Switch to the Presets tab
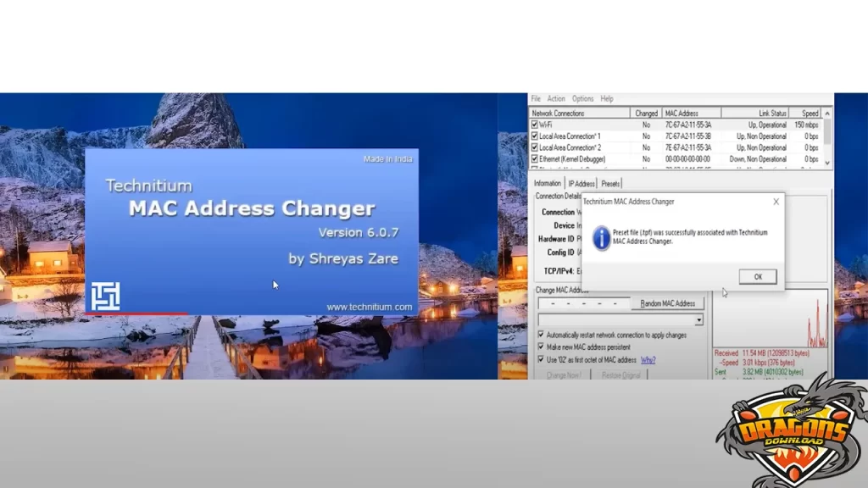The image size is (868, 488). 610,183
